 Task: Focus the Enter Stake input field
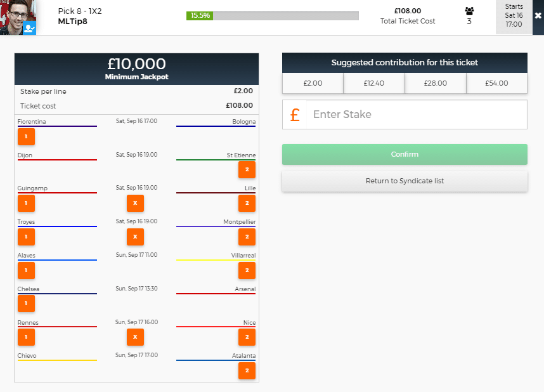[x=415, y=115]
